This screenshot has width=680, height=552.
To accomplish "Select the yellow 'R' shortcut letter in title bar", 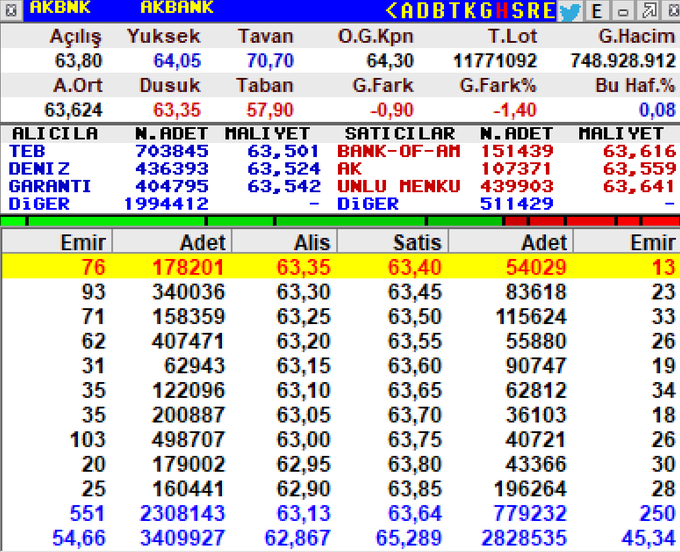I will (534, 11).
